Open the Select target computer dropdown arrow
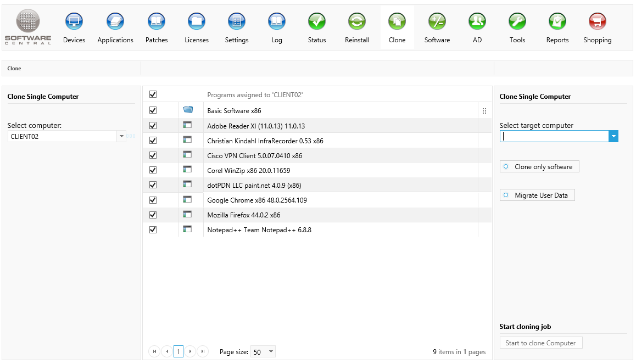 (613, 137)
